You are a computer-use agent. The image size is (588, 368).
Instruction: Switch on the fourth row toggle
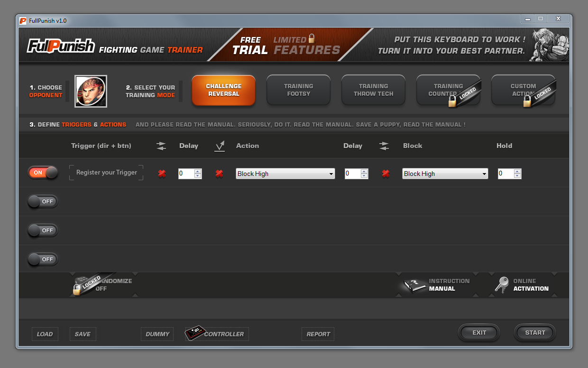(x=43, y=259)
